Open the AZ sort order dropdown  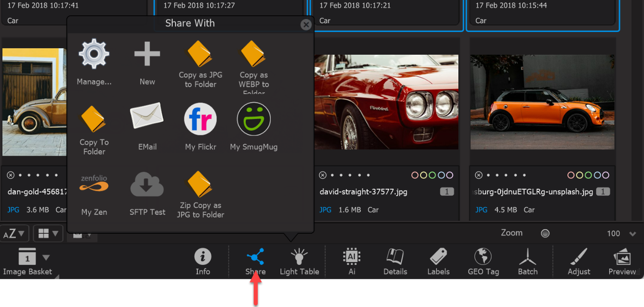pos(14,234)
